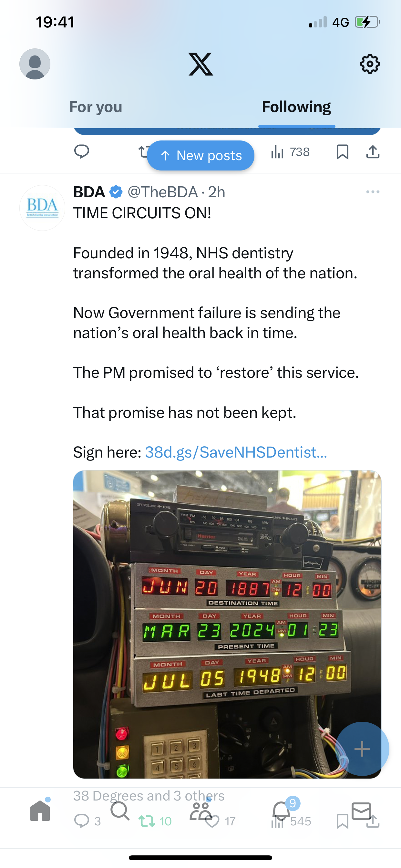
Task: Bookmark the previous post above BDA
Action: [342, 152]
